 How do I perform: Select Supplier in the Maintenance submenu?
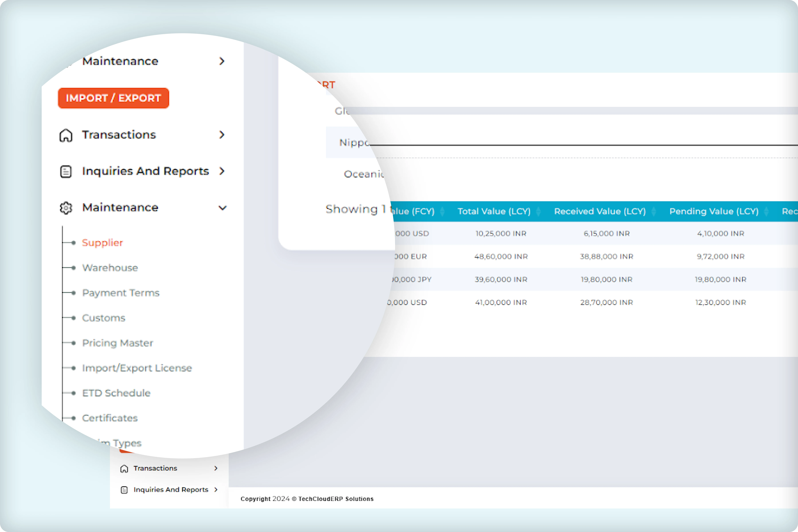click(102, 243)
